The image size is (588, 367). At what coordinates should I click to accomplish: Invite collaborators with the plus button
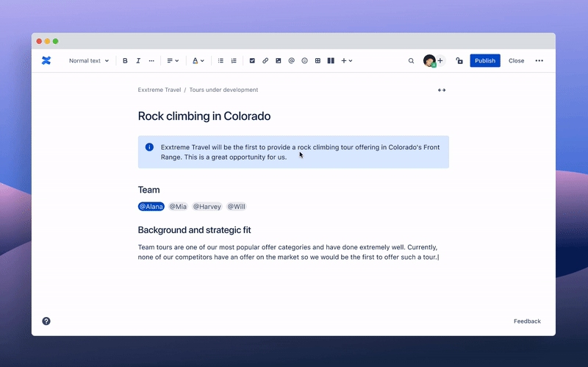coord(440,60)
